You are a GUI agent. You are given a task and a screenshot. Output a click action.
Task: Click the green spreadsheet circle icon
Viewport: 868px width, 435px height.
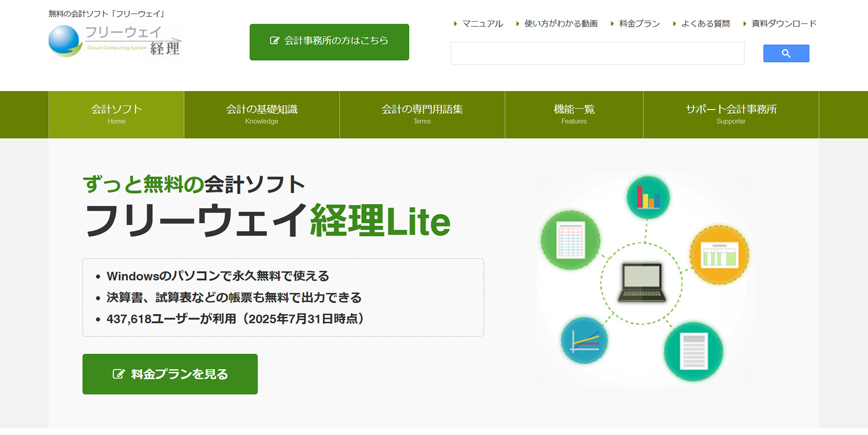570,240
